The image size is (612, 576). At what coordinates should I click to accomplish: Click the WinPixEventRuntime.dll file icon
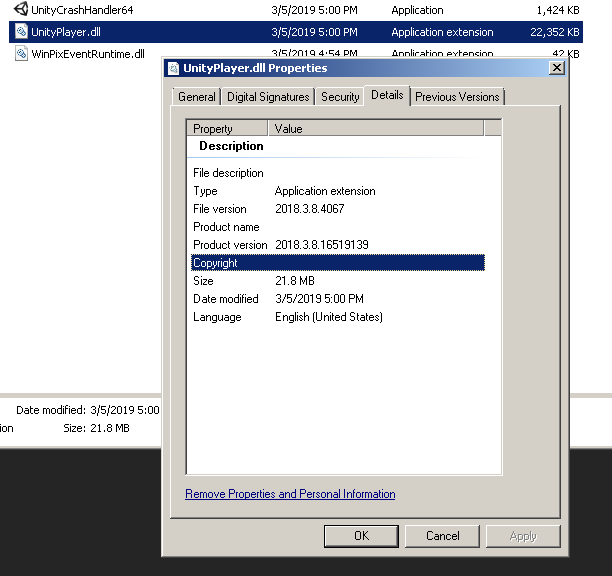pyautogui.click(x=21, y=53)
